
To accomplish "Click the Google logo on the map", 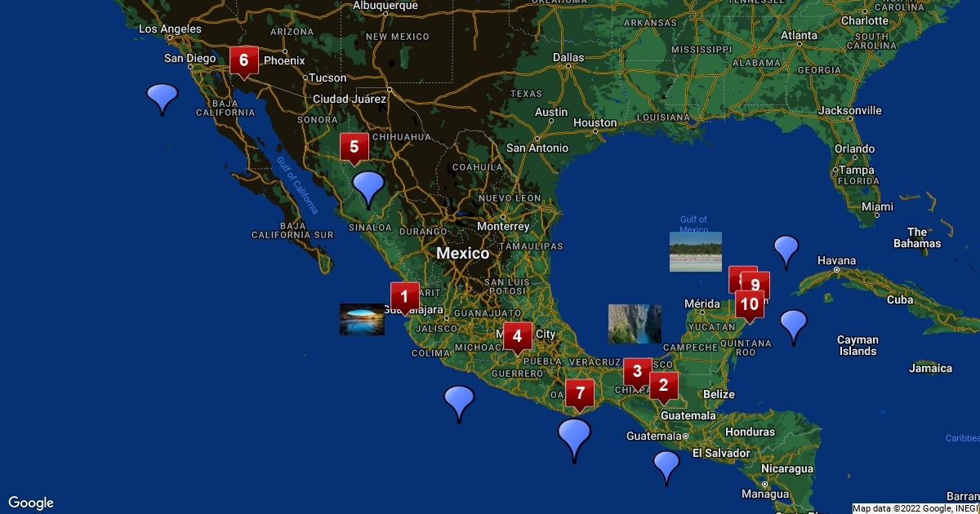I will (x=31, y=503).
